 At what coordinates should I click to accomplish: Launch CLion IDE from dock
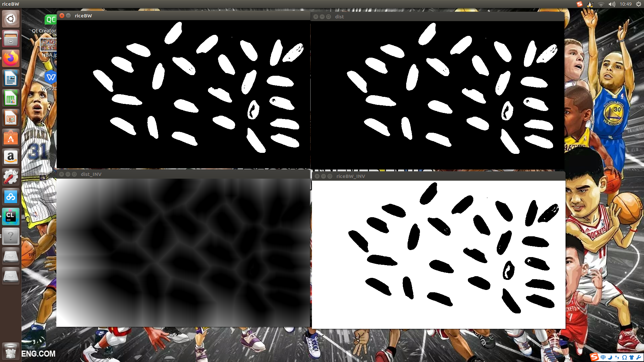tap(11, 217)
